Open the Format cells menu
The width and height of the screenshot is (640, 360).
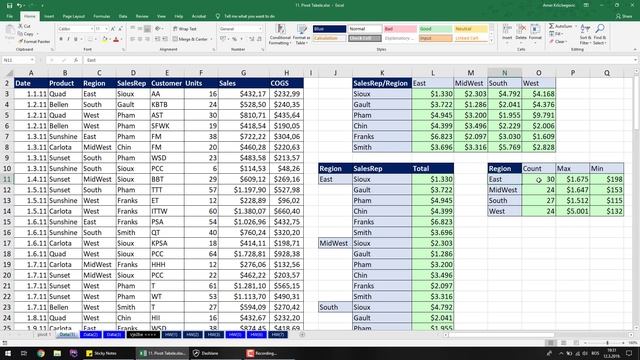tap(535, 33)
